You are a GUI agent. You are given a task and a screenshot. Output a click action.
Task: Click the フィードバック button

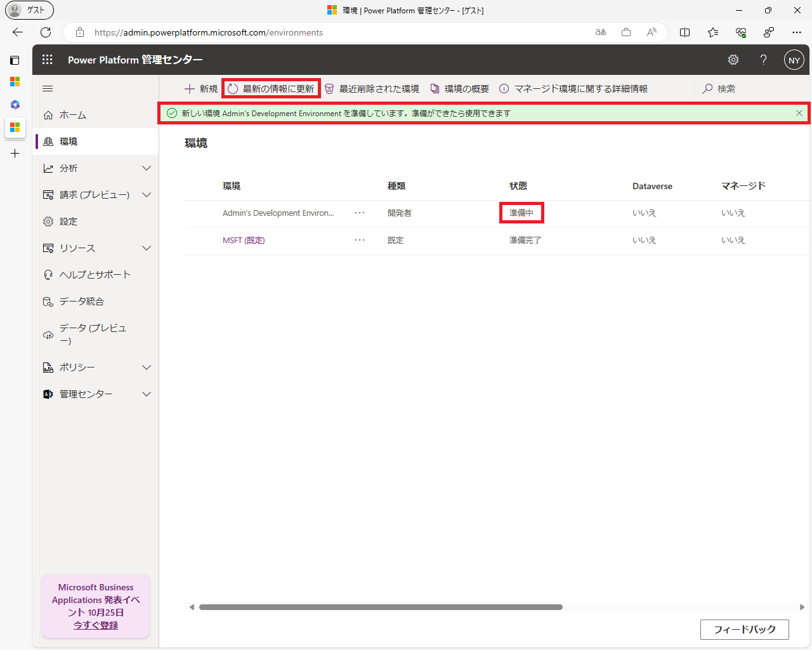pyautogui.click(x=745, y=630)
